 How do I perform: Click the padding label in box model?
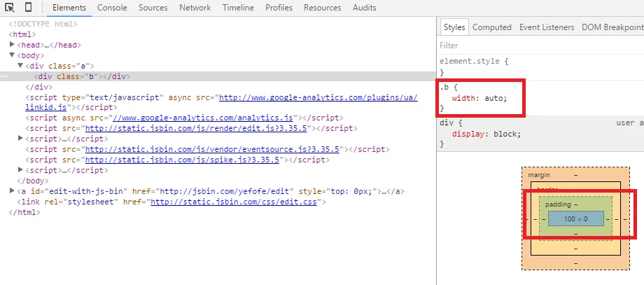point(558,204)
